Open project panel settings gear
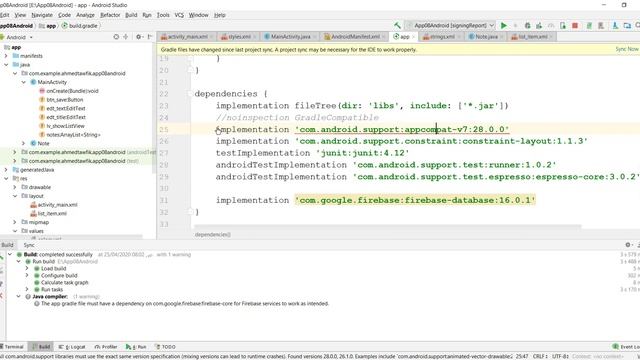The image size is (640, 360). (139, 37)
